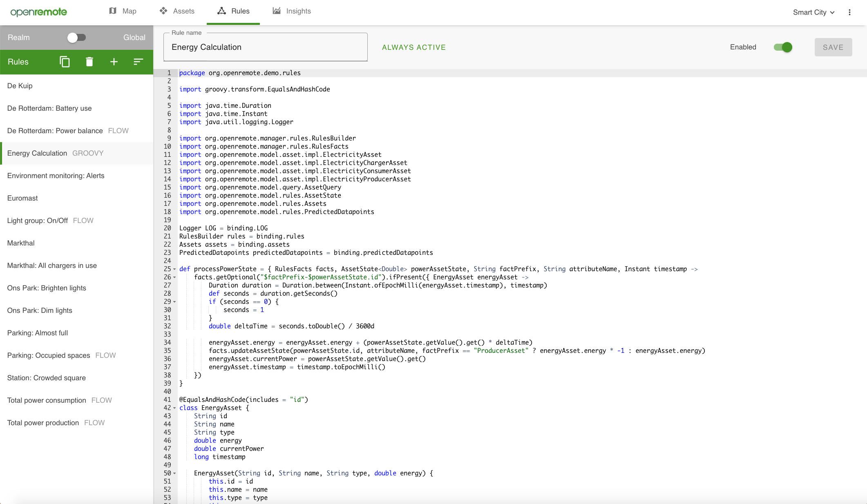Click the delete rule trash icon
Screen dimensions: 867x504
(89, 62)
